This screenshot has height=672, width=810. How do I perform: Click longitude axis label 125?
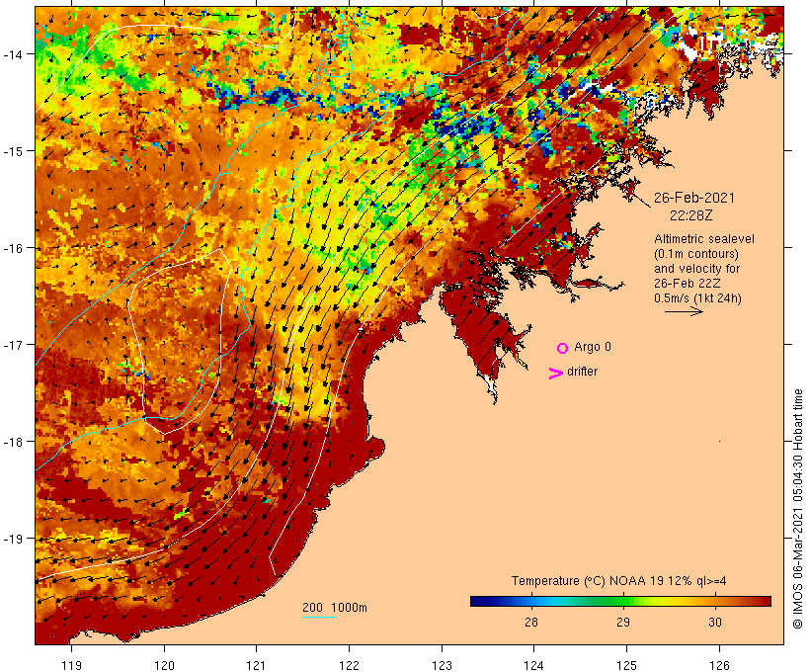(626, 665)
